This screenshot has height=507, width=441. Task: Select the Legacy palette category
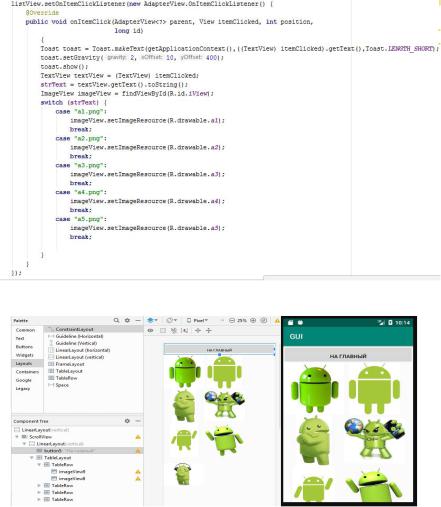[23, 388]
